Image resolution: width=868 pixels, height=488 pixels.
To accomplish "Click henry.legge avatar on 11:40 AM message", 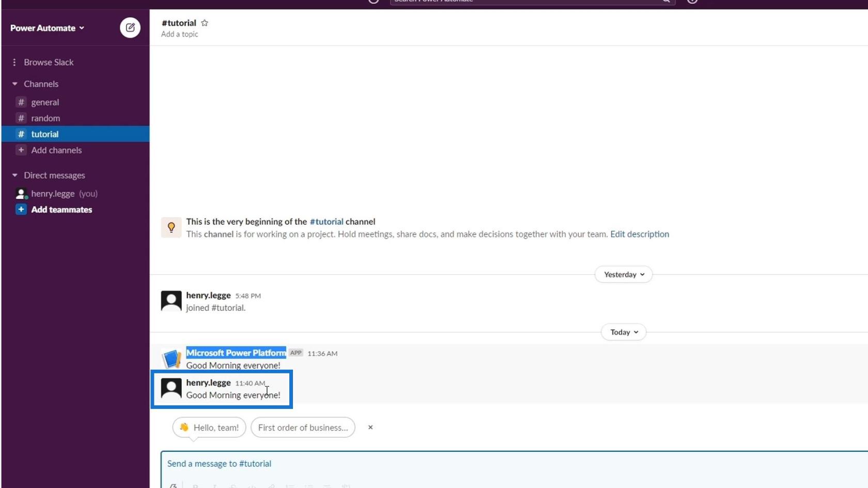I will click(x=171, y=388).
